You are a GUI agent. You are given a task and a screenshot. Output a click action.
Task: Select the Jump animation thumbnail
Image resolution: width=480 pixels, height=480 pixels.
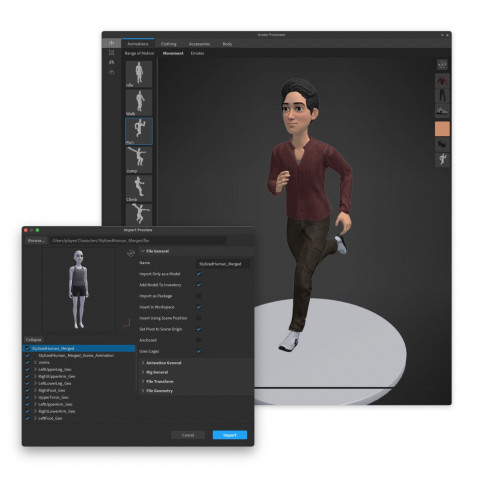[x=139, y=160]
